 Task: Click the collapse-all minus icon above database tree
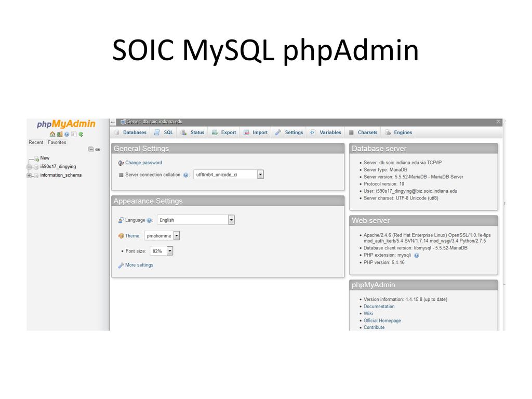click(91, 149)
